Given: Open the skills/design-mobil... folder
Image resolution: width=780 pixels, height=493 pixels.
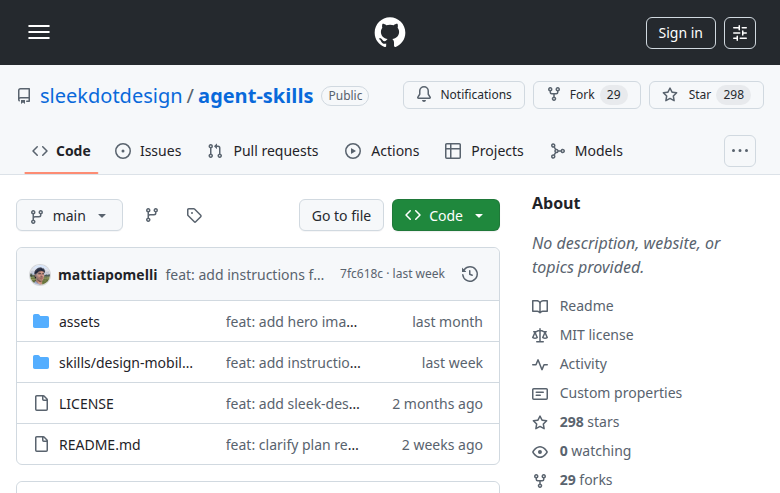Looking at the screenshot, I should point(126,363).
